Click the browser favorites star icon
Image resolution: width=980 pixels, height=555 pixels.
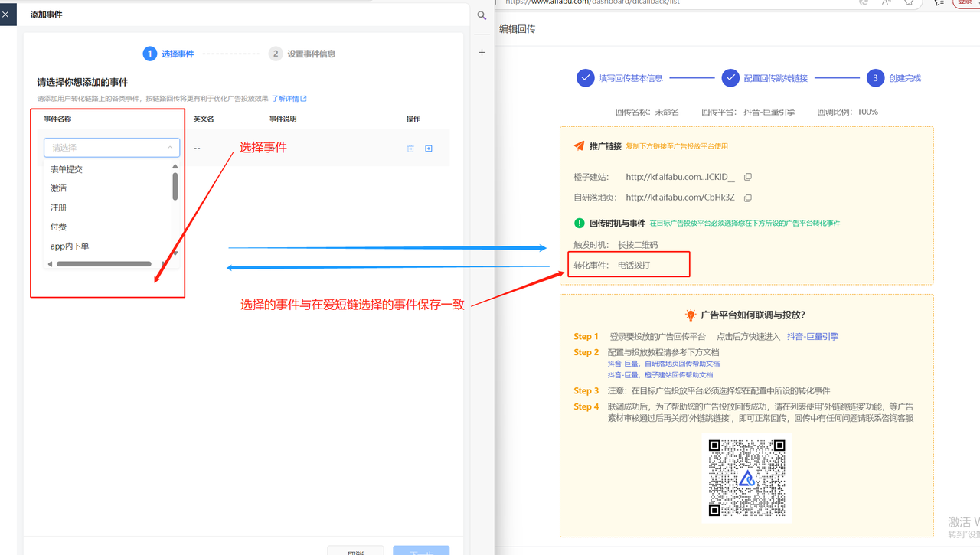[909, 2]
